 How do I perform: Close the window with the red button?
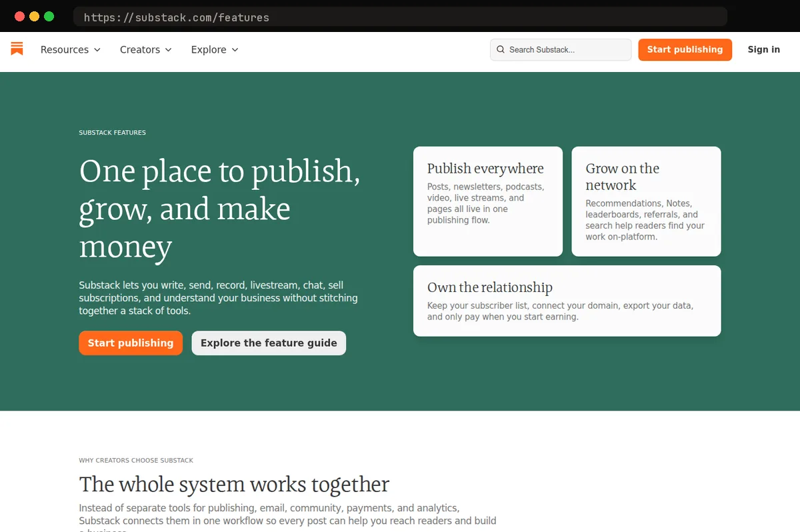(19, 17)
